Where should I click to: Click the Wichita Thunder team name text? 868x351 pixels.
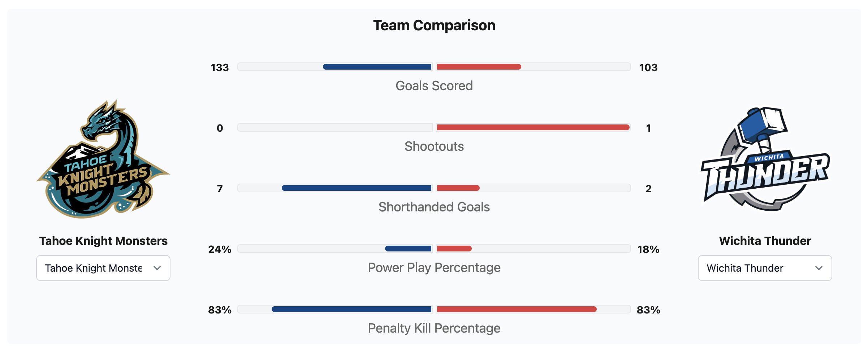point(765,241)
